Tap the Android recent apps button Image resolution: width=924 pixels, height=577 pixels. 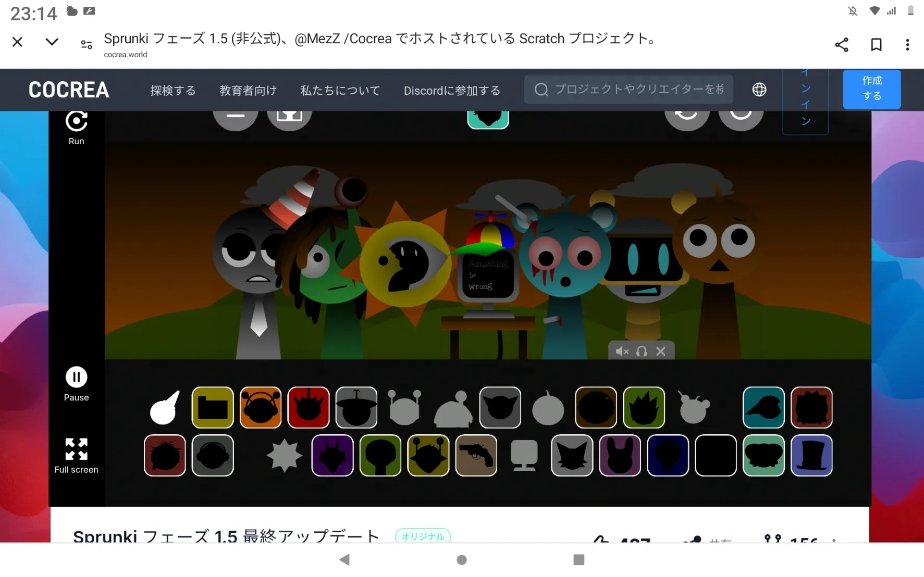(x=578, y=560)
